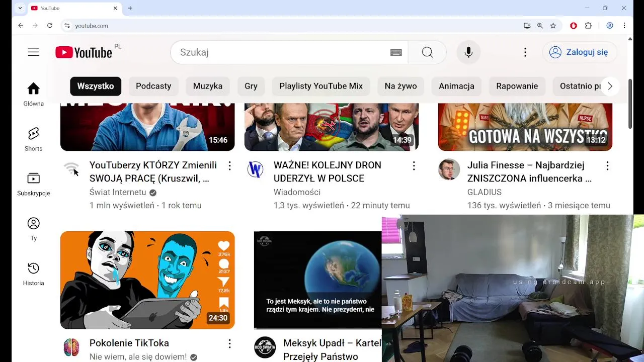
Task: Open Wiadomości channel name link
Action: pos(297,192)
